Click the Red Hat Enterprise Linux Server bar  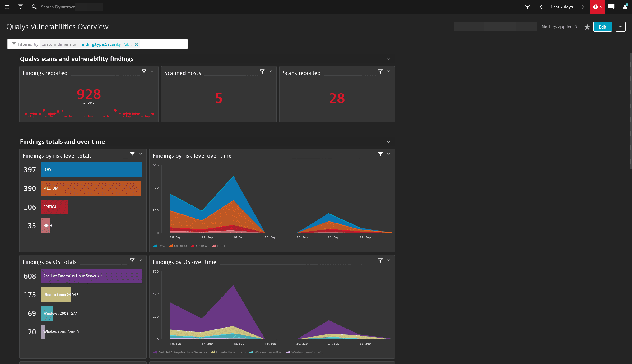(x=92, y=276)
